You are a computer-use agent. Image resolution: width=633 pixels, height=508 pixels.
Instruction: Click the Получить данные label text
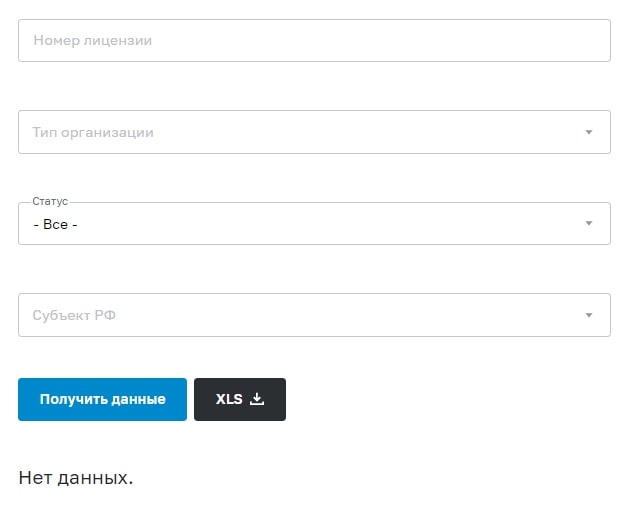coord(103,399)
